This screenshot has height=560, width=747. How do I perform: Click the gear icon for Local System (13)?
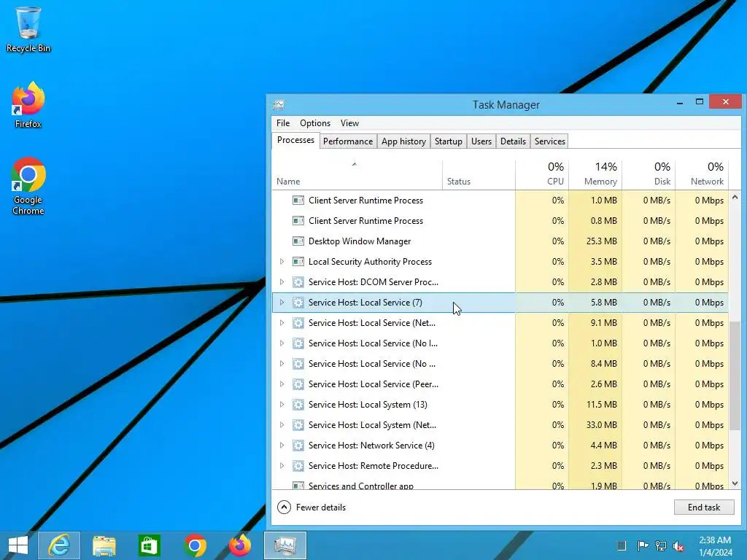point(298,405)
